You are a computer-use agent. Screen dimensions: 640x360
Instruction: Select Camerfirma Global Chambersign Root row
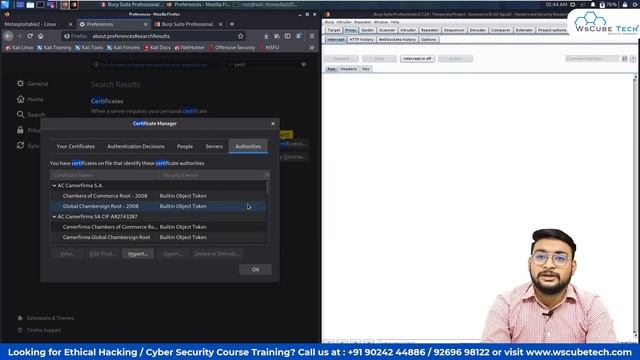point(158,237)
